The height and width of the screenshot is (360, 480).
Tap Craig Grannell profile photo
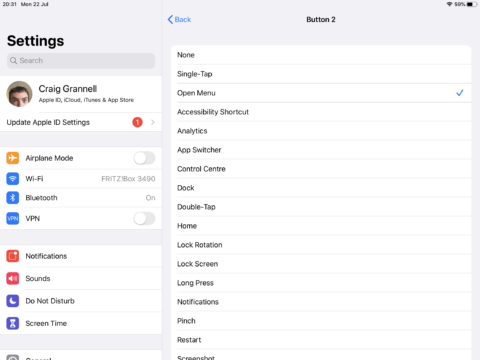click(19, 94)
